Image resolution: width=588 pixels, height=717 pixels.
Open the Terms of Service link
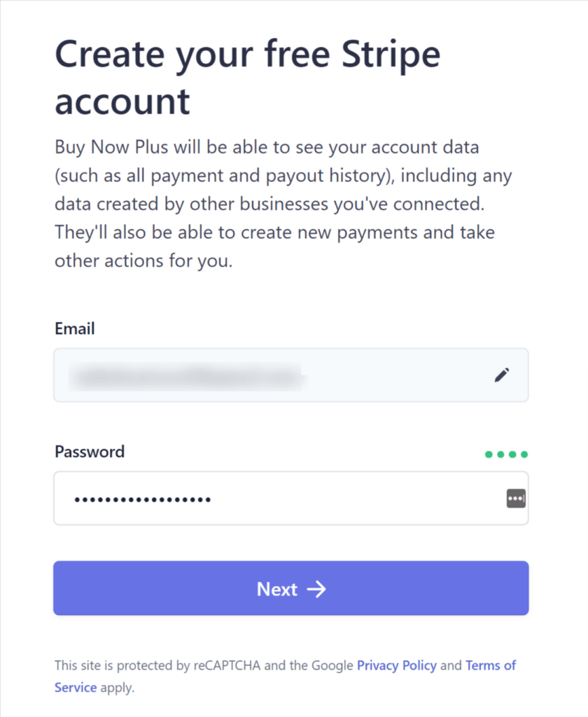285,676
